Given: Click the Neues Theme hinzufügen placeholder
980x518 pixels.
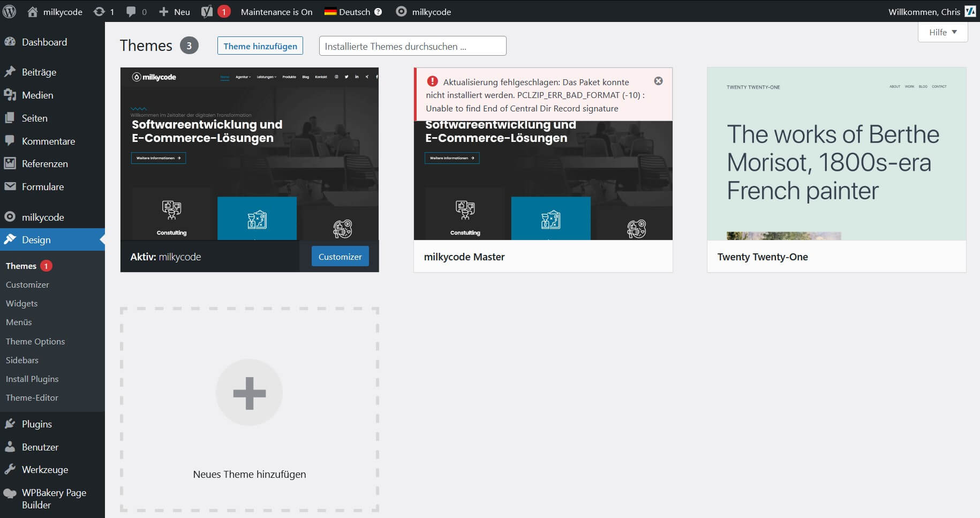Looking at the screenshot, I should pos(250,410).
